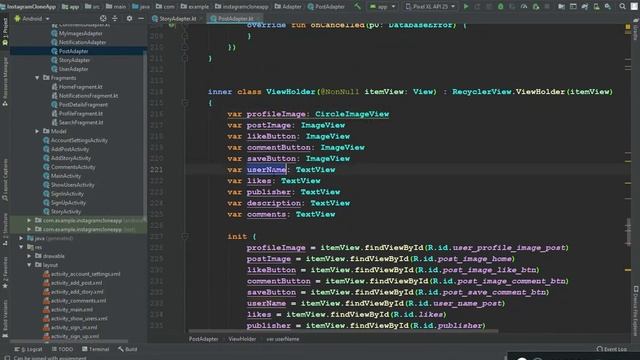Click java folder in navigation breadcrumb
This screenshot has height=360, width=640.
(x=141, y=7)
